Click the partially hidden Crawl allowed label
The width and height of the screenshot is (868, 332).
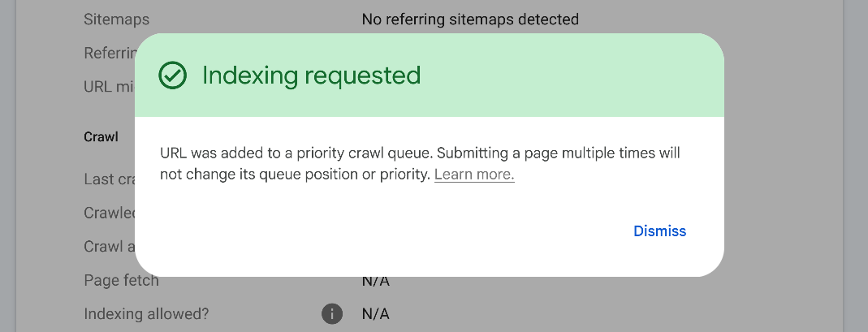tap(109, 247)
